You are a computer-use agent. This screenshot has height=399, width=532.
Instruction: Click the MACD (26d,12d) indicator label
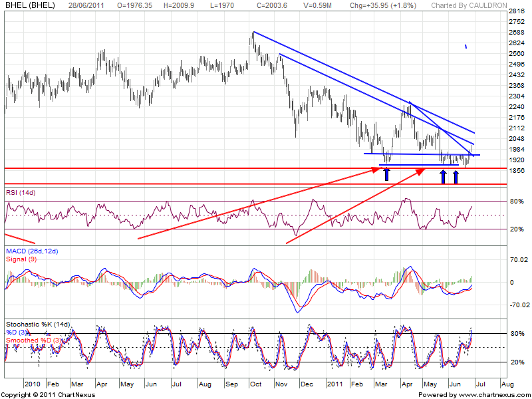click(x=31, y=251)
